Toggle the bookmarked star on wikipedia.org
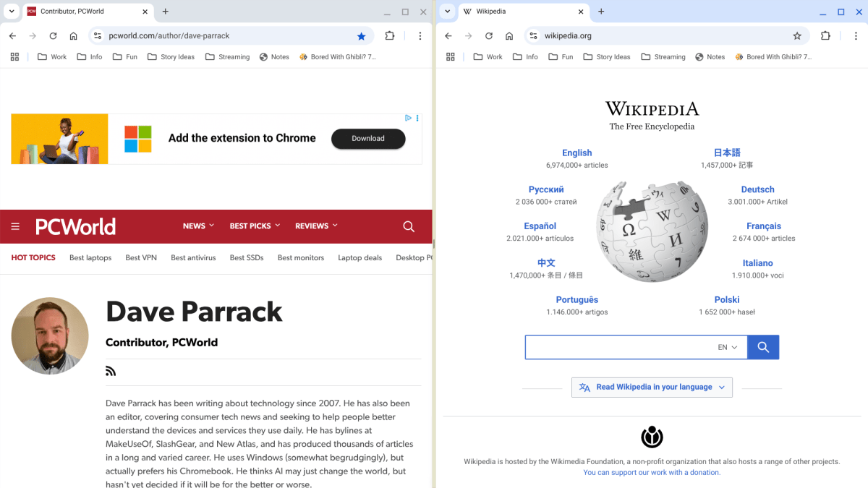Viewport: 868px width, 488px height. 798,35
